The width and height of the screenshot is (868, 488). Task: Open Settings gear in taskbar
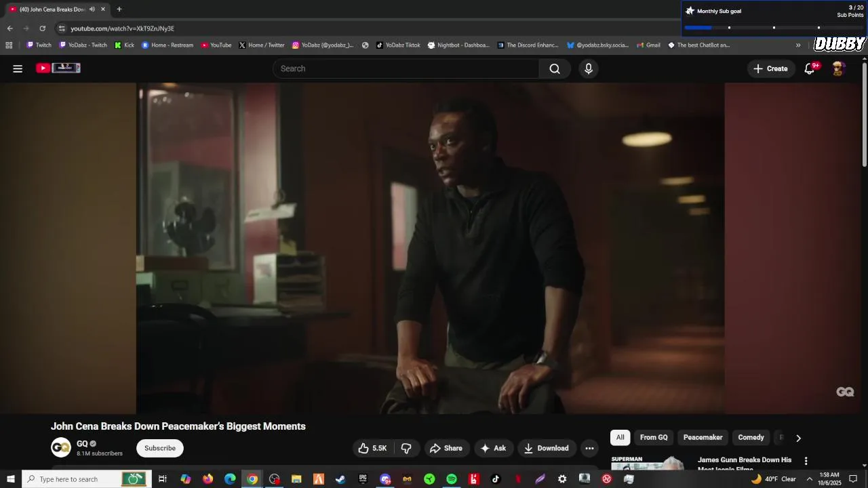(562, 479)
